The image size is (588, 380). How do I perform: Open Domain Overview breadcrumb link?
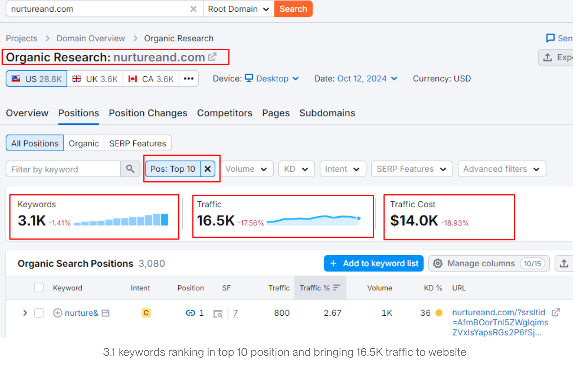(x=91, y=38)
